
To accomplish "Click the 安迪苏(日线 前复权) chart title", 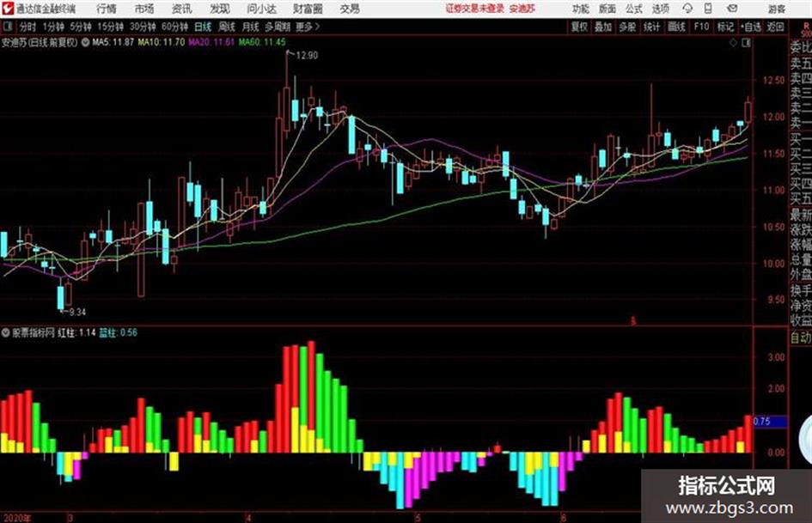I will click(x=40, y=42).
